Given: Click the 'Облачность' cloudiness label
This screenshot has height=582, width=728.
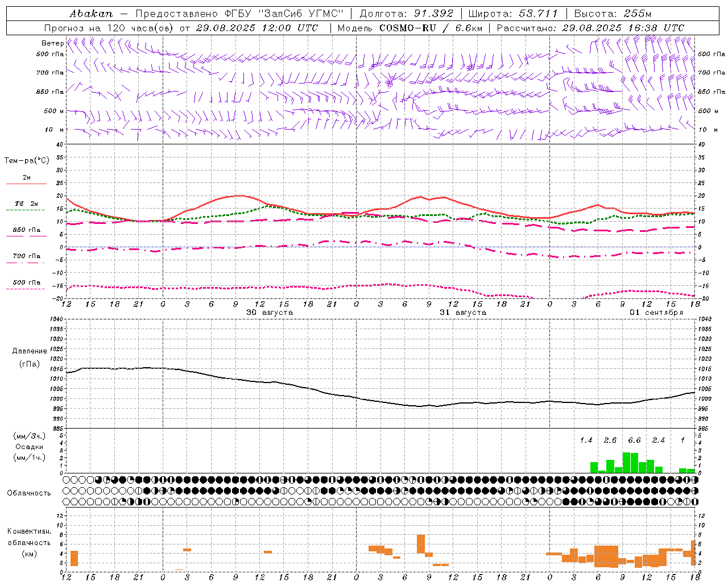Looking at the screenshot, I should point(28,493).
